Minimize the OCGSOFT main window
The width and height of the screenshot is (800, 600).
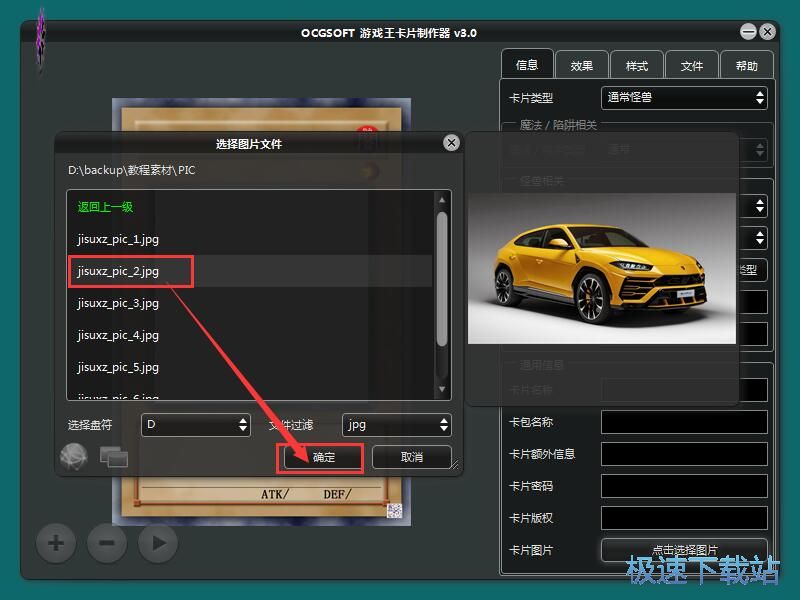click(x=748, y=32)
